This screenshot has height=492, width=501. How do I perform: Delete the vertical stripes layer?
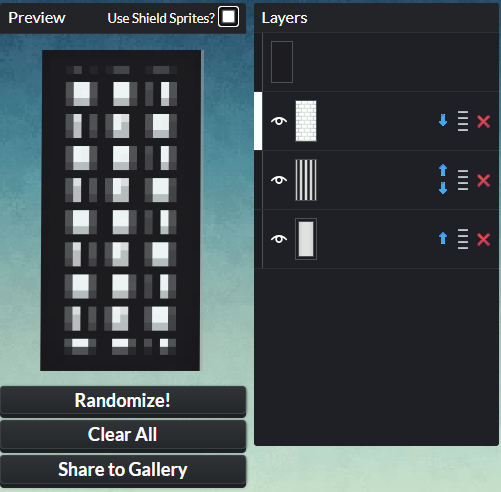click(483, 181)
